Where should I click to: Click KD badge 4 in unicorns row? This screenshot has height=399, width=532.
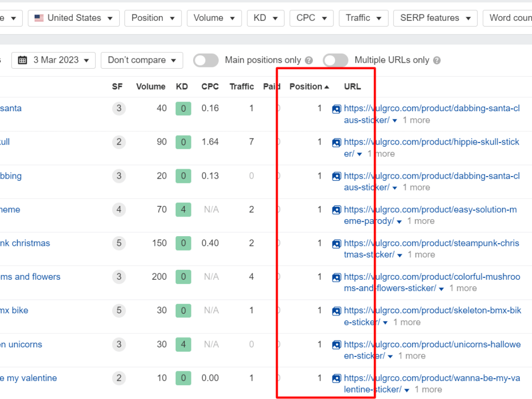click(183, 345)
